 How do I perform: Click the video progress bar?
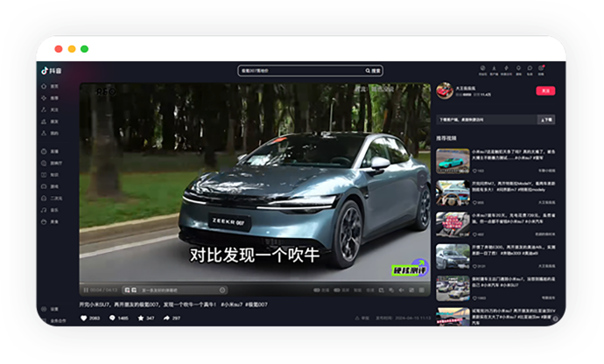point(255,283)
